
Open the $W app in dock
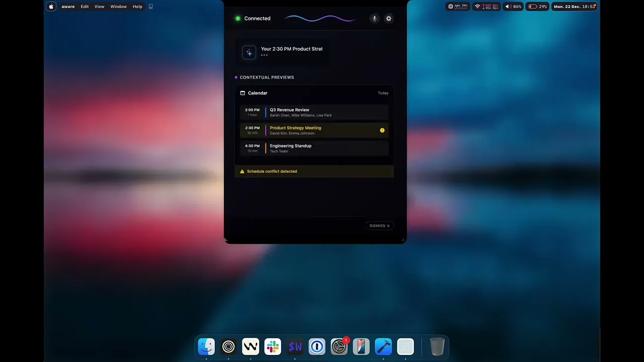point(295,346)
